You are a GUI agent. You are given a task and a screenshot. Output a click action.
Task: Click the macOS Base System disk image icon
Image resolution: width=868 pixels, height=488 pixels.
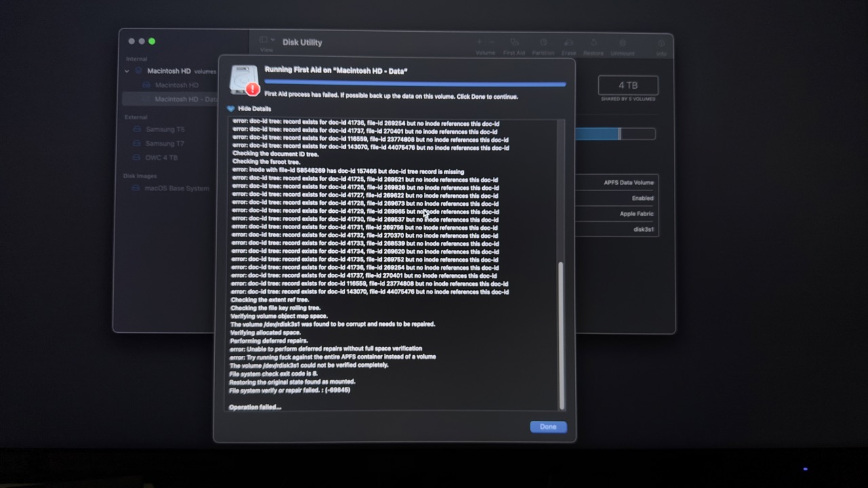coord(136,188)
